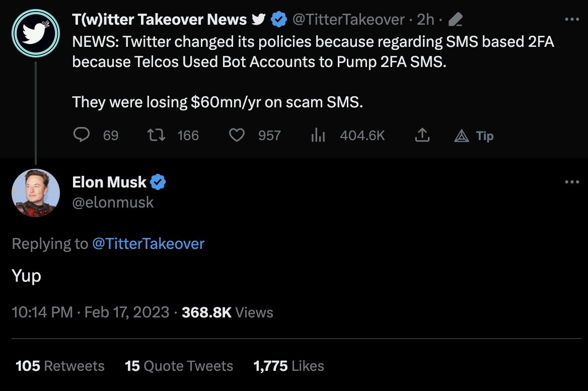Image resolution: width=588 pixels, height=391 pixels.
Task: Click the edit pencil icon next to 2h
Action: (455, 20)
